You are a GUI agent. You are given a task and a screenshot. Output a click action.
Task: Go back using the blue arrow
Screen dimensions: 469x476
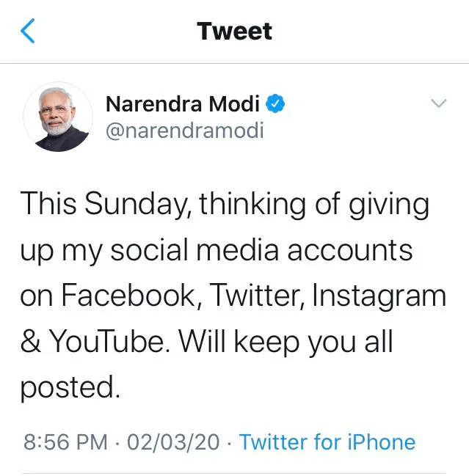[x=28, y=31]
